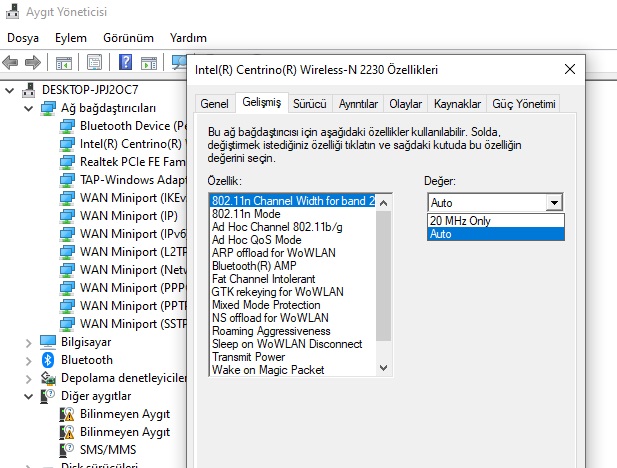The image size is (617, 468).
Task: Select '802.11n Channel Width for band 2' property
Action: (x=293, y=201)
